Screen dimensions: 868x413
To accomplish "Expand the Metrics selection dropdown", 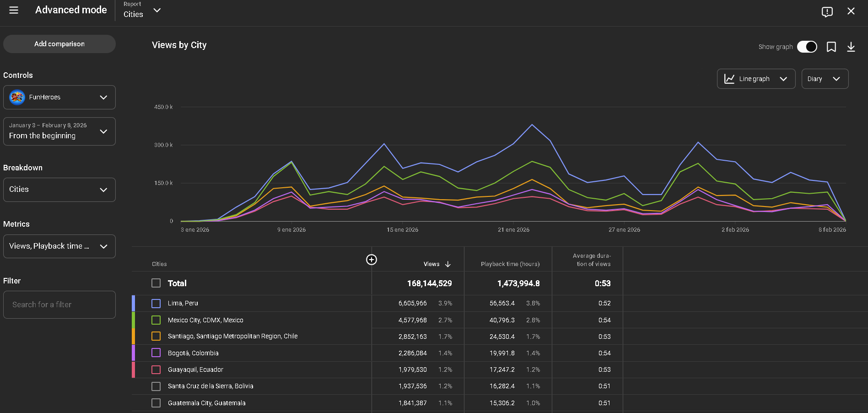I will pos(59,246).
